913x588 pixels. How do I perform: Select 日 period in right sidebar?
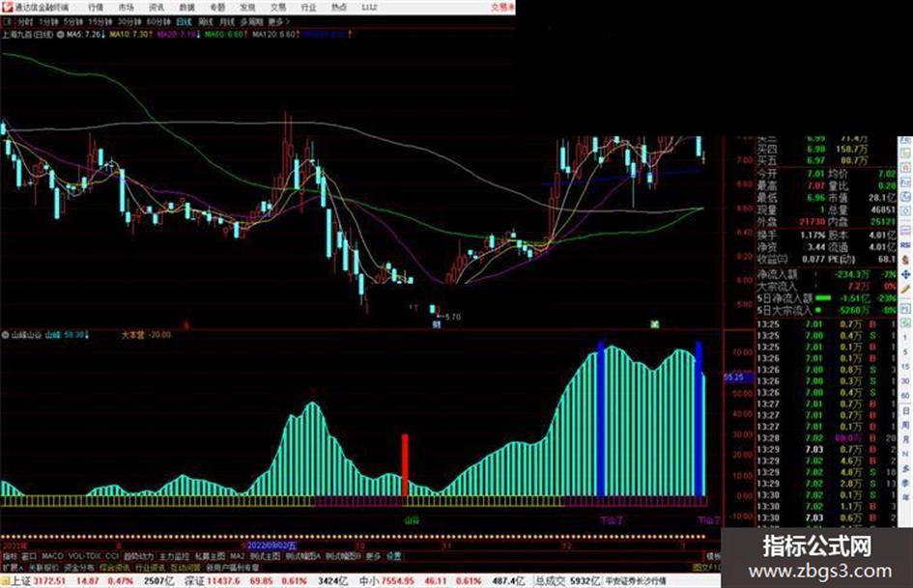[905, 411]
